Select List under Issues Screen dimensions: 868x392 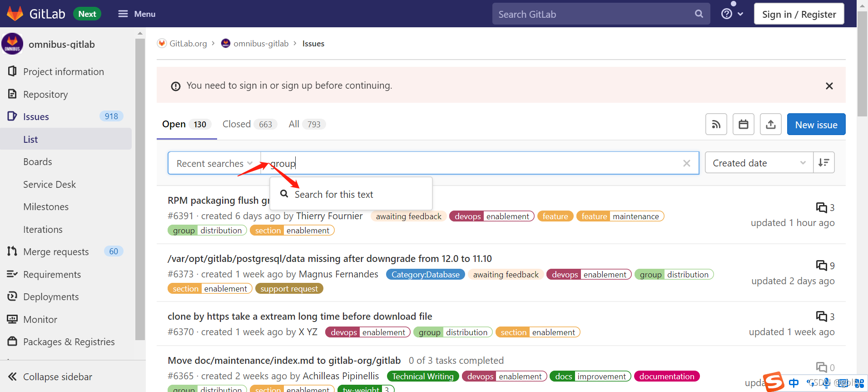click(x=30, y=139)
